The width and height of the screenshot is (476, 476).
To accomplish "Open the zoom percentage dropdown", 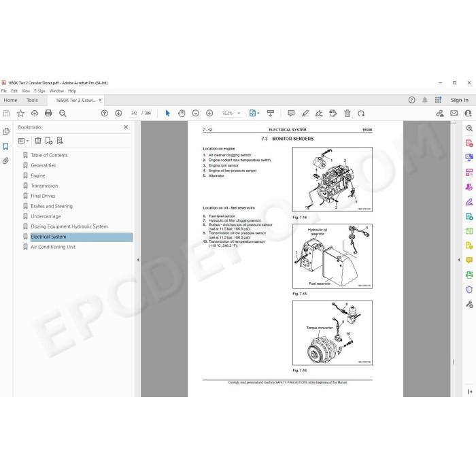I will pos(239,114).
